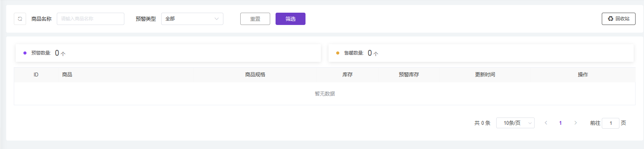The width and height of the screenshot is (644, 149).
Task: Click the 商品规格 column header
Action: (255, 74)
